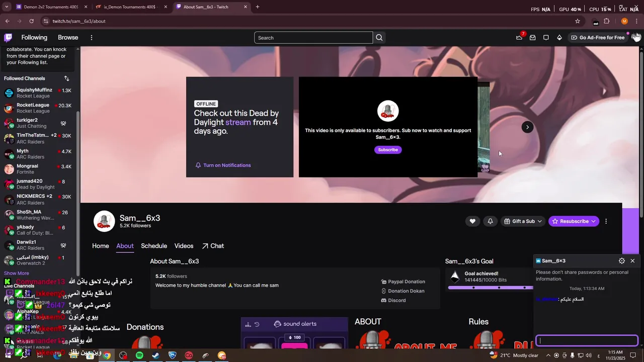Open Mongraal followed channel
Viewport: 644px width, 362px height.
pyautogui.click(x=38, y=169)
